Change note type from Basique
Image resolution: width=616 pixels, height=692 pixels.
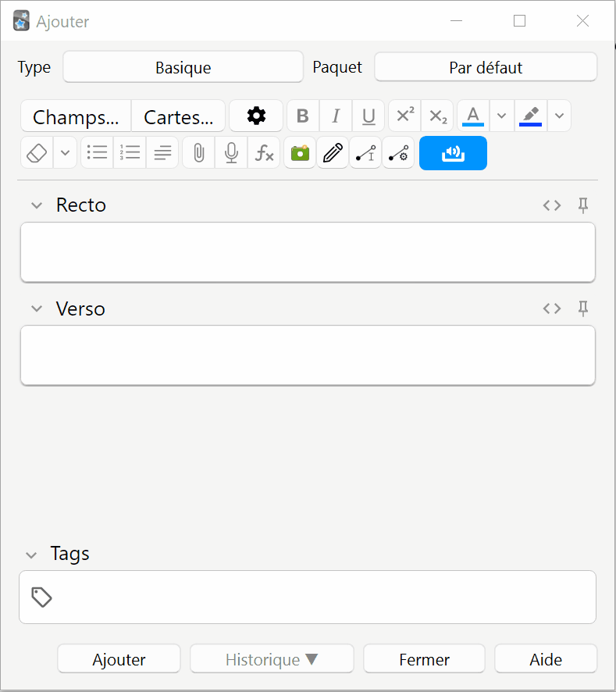tap(183, 67)
